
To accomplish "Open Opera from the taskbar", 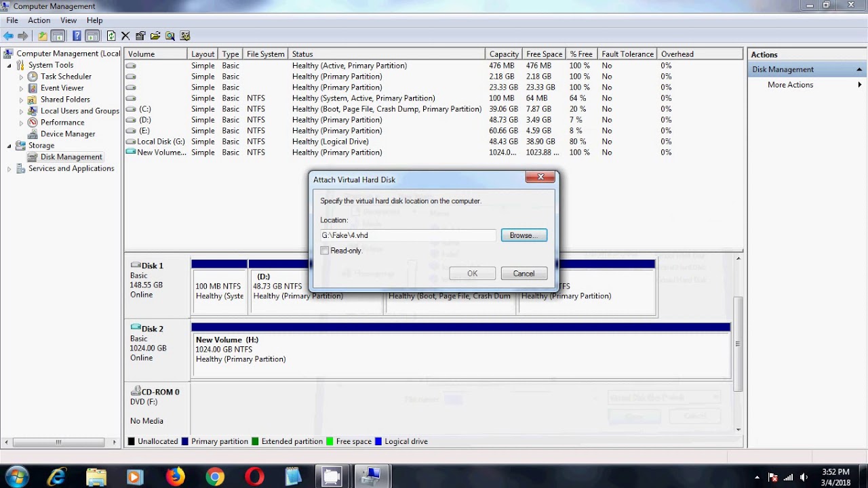I will click(254, 477).
